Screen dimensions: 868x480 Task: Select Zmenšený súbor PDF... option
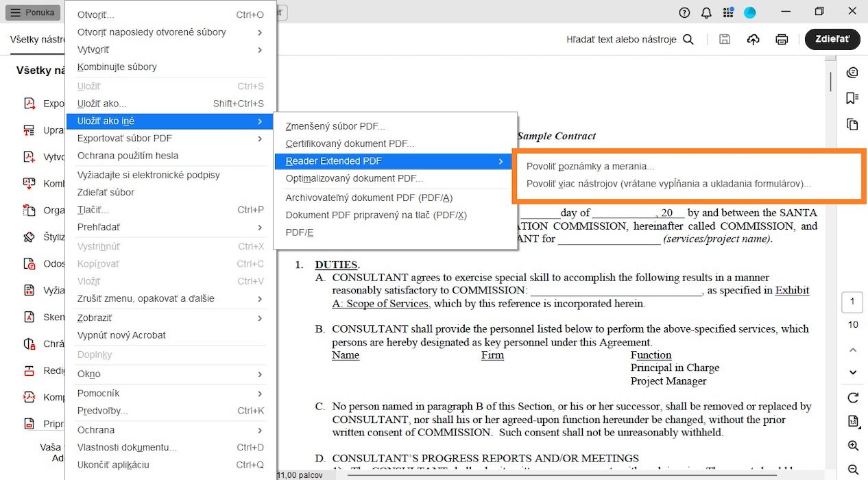click(x=395, y=126)
